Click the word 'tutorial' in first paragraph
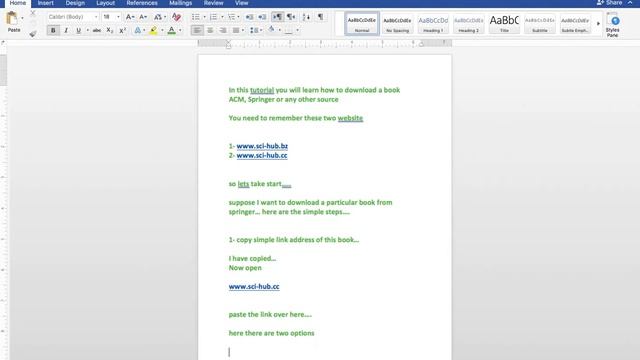Screen dimensions: 640x360 pyautogui.click(x=262, y=90)
